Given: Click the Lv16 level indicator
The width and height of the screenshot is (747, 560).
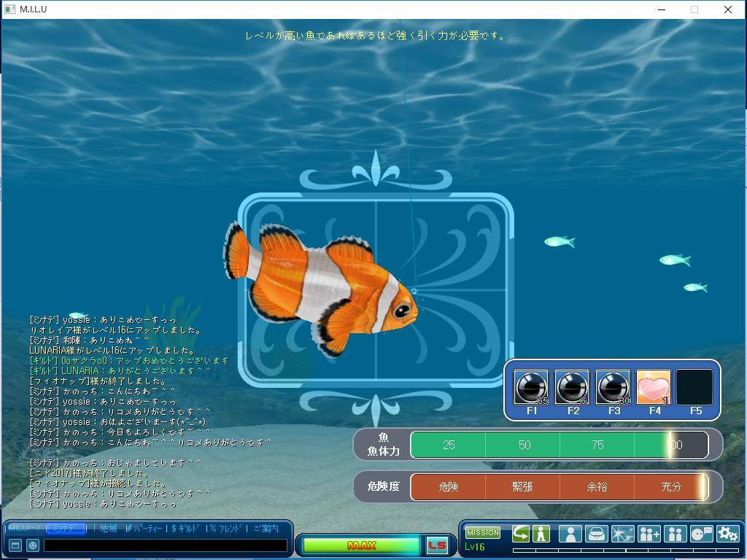Looking at the screenshot, I should 474,547.
